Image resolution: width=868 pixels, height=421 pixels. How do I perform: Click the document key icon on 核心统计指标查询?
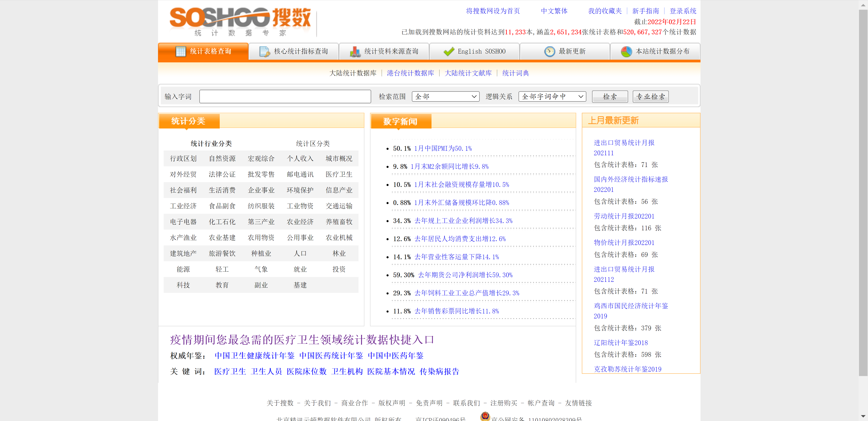point(264,51)
